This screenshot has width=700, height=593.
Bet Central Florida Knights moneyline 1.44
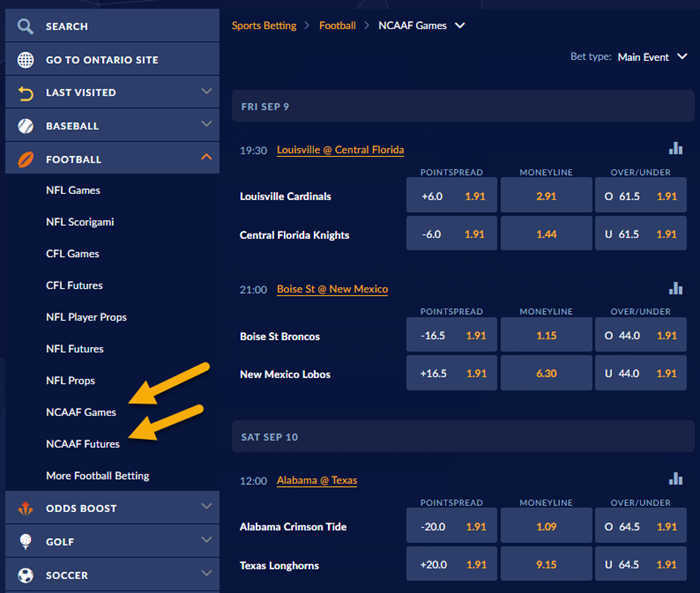(546, 233)
